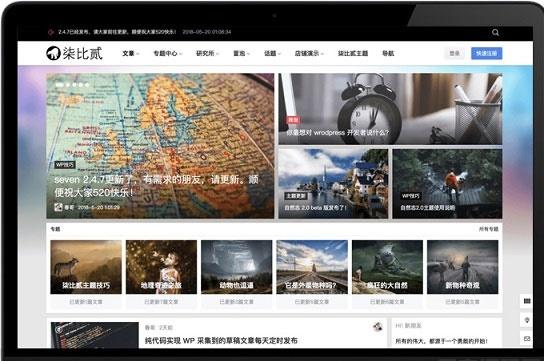Open the 所有专题 link
This screenshot has height=361, width=544.
pos(488,229)
